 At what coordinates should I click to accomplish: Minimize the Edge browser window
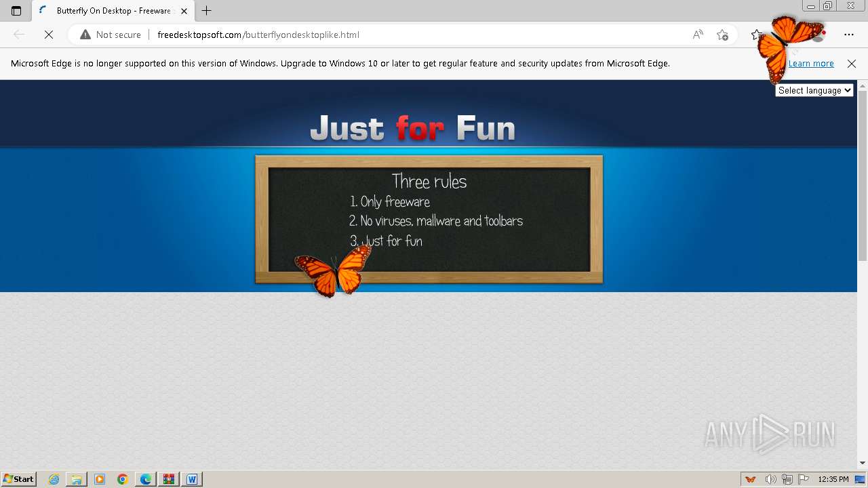(x=811, y=5)
